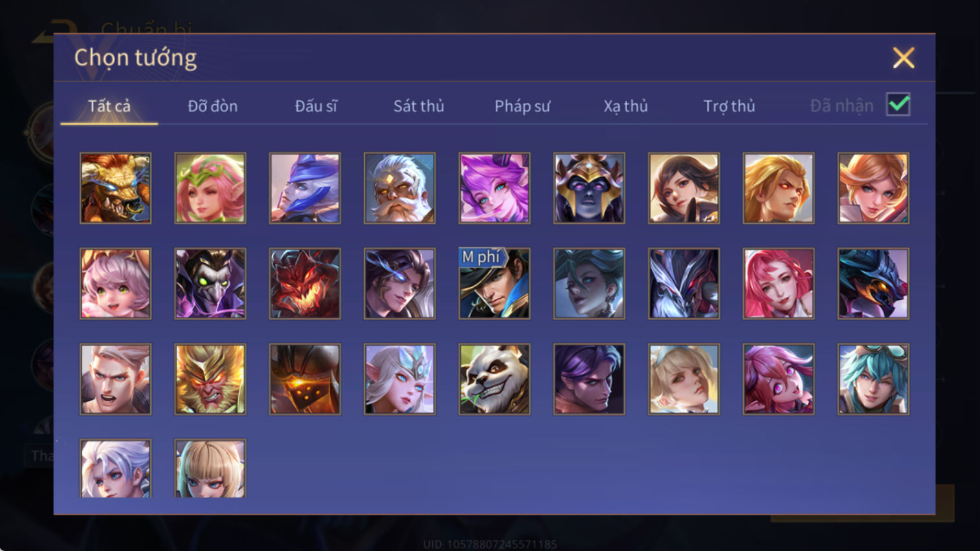Choose the armored helmet hero with glowing orange visor

(x=305, y=379)
